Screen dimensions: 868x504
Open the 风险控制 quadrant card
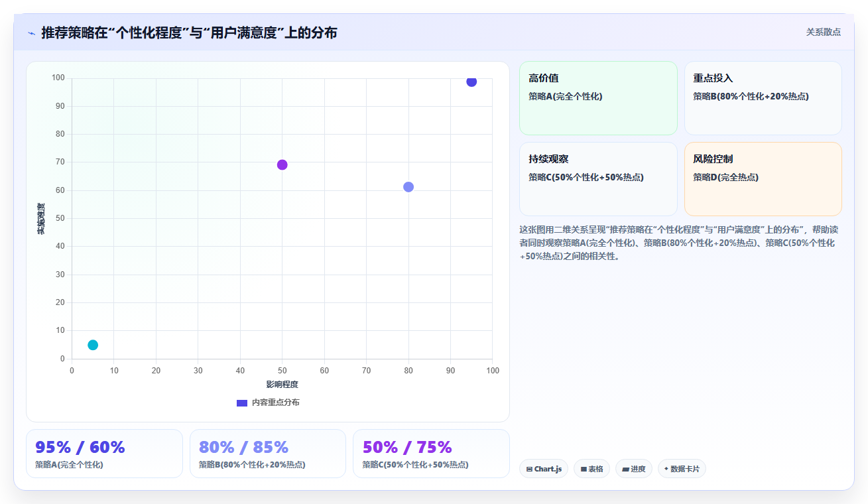click(763, 179)
